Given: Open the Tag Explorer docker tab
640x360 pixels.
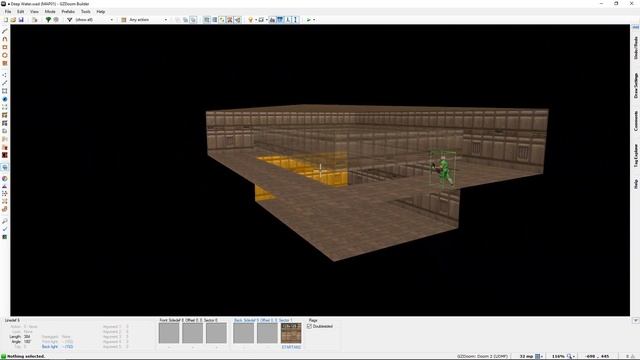Looking at the screenshot, I should click(636, 156).
